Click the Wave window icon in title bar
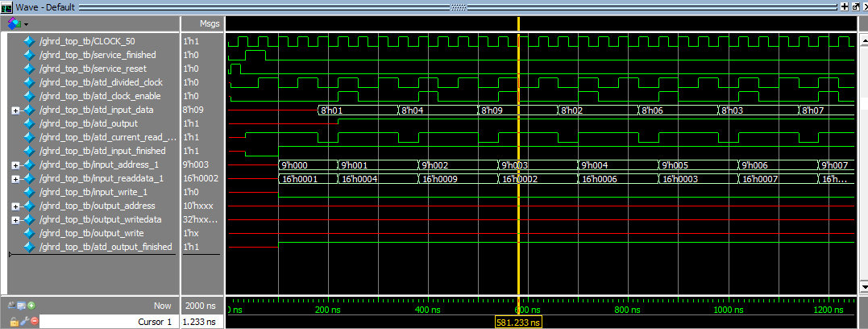868x329 pixels. click(6, 6)
